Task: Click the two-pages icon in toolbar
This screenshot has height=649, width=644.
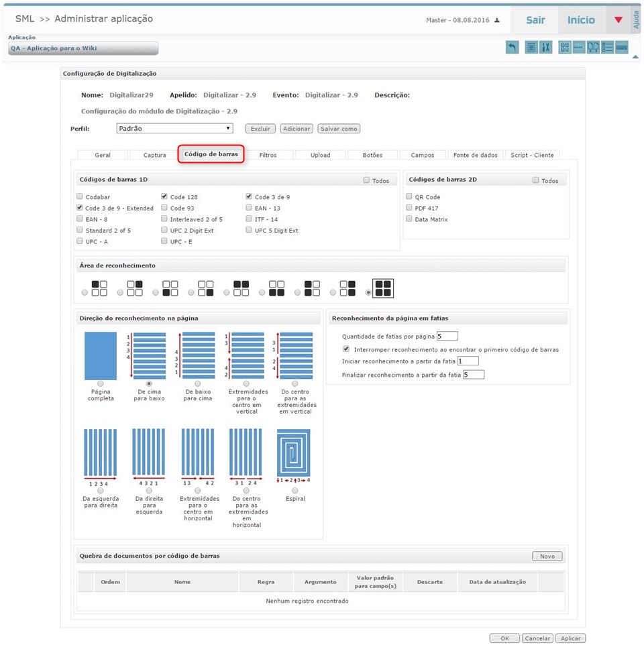Action: (593, 48)
